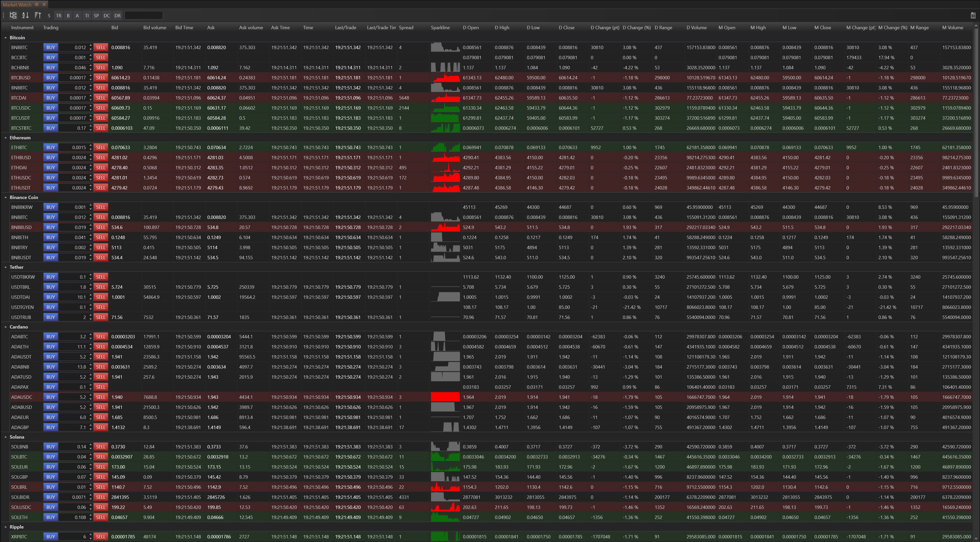
Task: Toggle the TR column filter button
Action: (x=59, y=16)
